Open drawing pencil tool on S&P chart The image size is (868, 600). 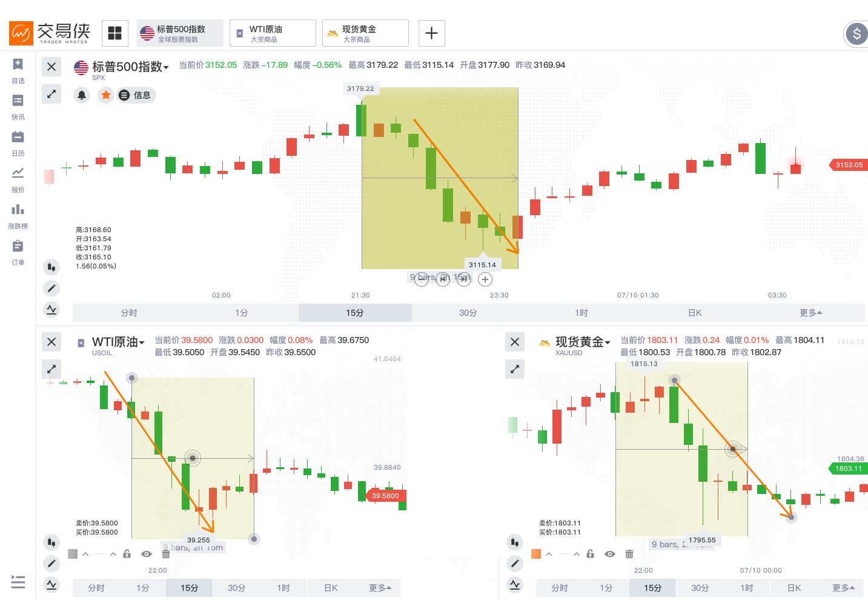51,288
